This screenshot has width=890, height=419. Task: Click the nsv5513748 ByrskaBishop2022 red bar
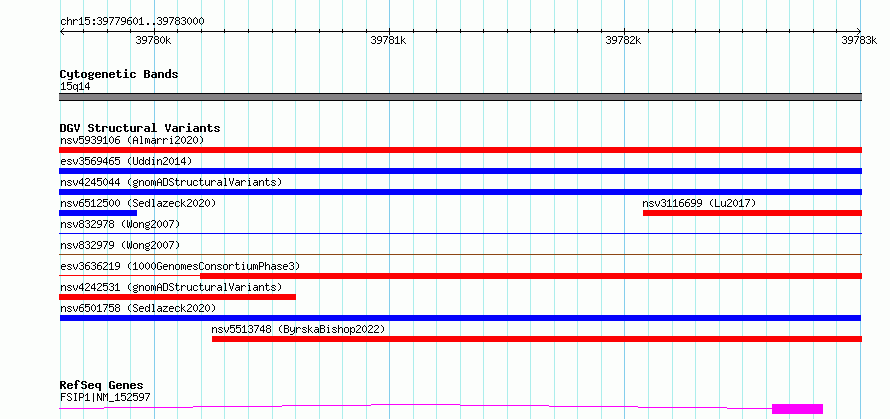tap(537, 339)
